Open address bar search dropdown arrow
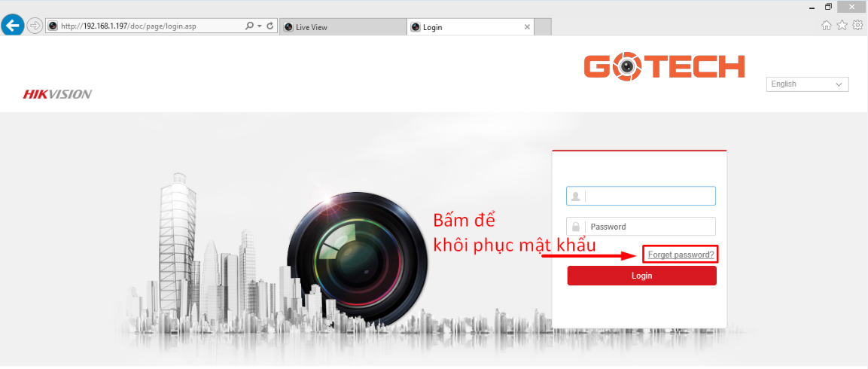This screenshot has height=369, width=868. tap(260, 26)
